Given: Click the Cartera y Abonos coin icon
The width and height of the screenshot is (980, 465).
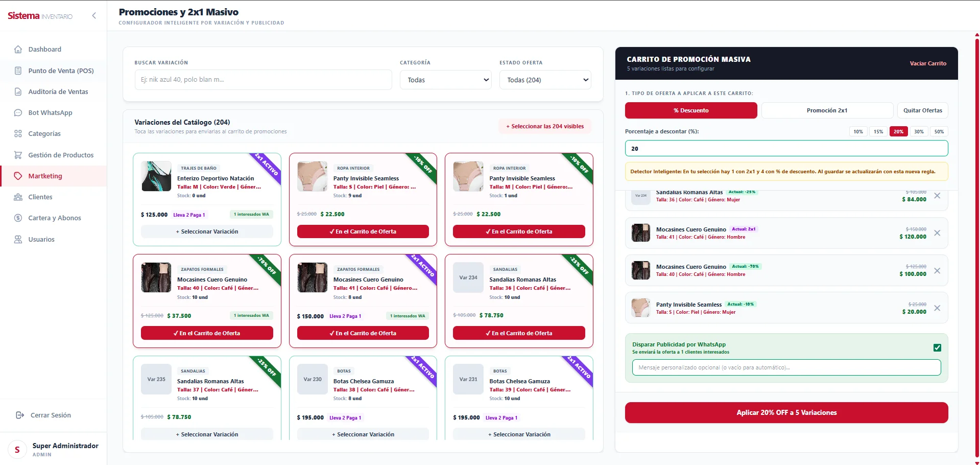Looking at the screenshot, I should point(18,218).
